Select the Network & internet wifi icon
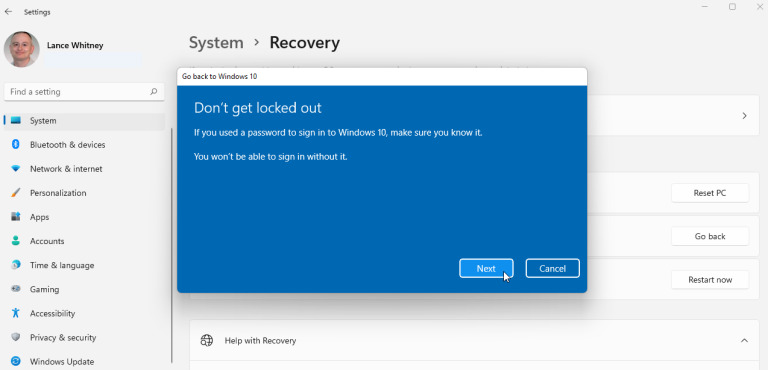Viewport: 768px width, 370px height. [x=16, y=169]
